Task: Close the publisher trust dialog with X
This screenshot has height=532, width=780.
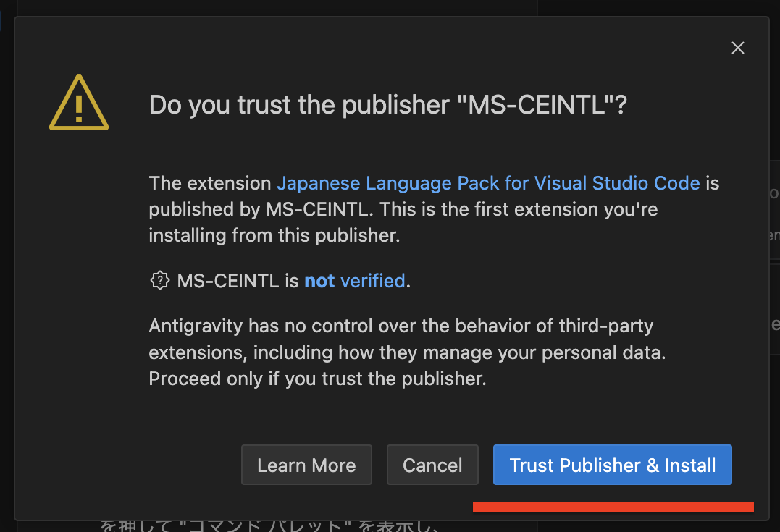Action: pos(737,48)
